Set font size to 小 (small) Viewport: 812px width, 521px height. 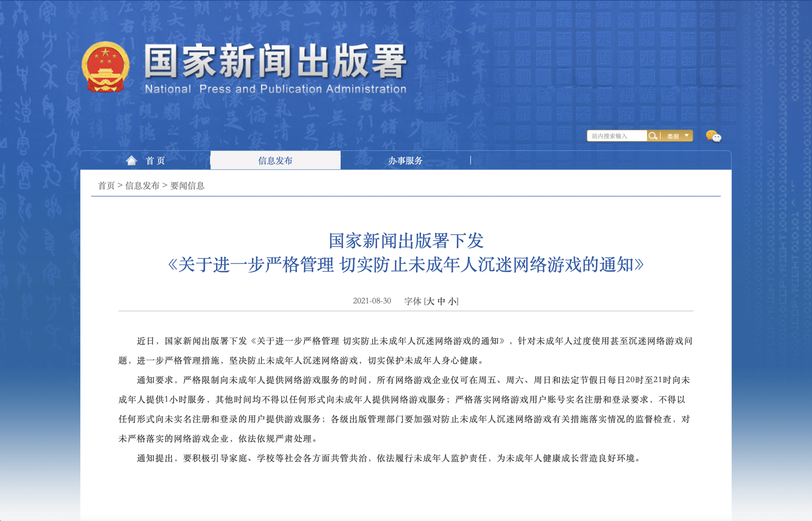452,301
